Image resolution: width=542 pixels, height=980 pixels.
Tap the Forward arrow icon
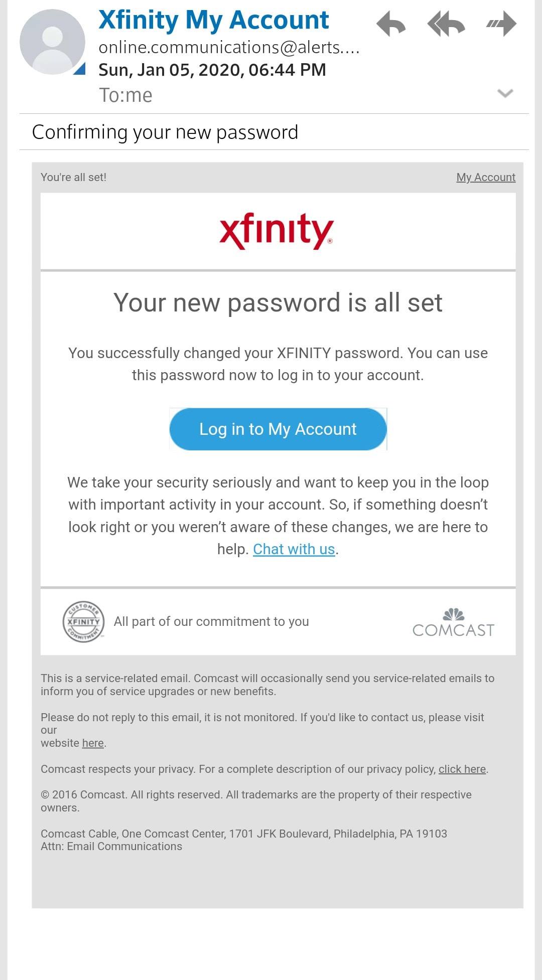[x=501, y=24]
